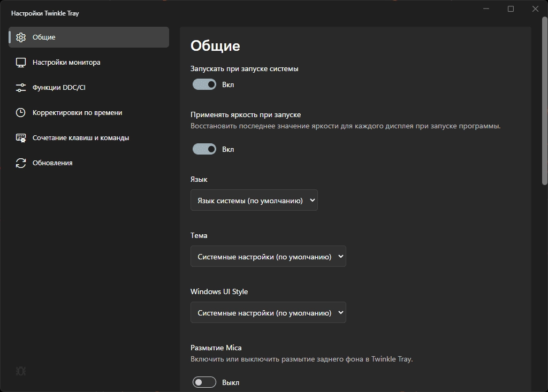Image resolution: width=548 pixels, height=392 pixels.
Task: Open "Сочетание клавиш и команды" section
Action: (x=89, y=137)
